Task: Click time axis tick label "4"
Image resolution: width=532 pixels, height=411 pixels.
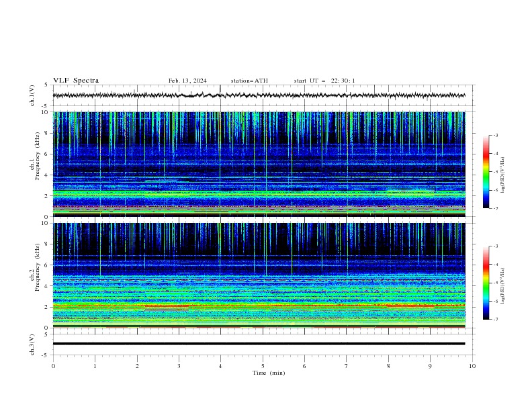Action: (x=221, y=366)
